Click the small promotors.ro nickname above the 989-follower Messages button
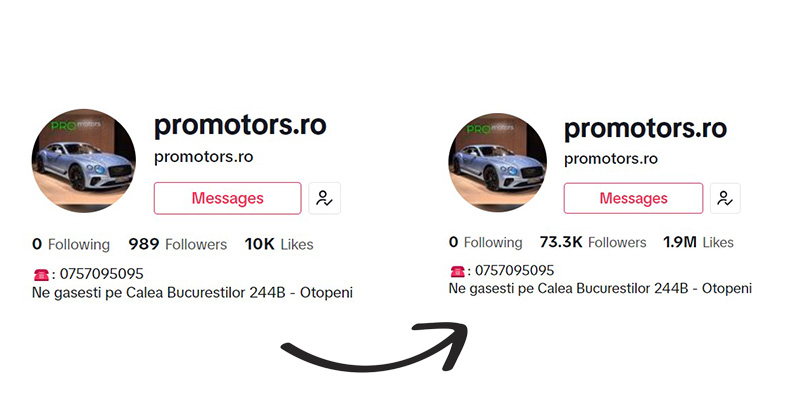 [x=203, y=157]
